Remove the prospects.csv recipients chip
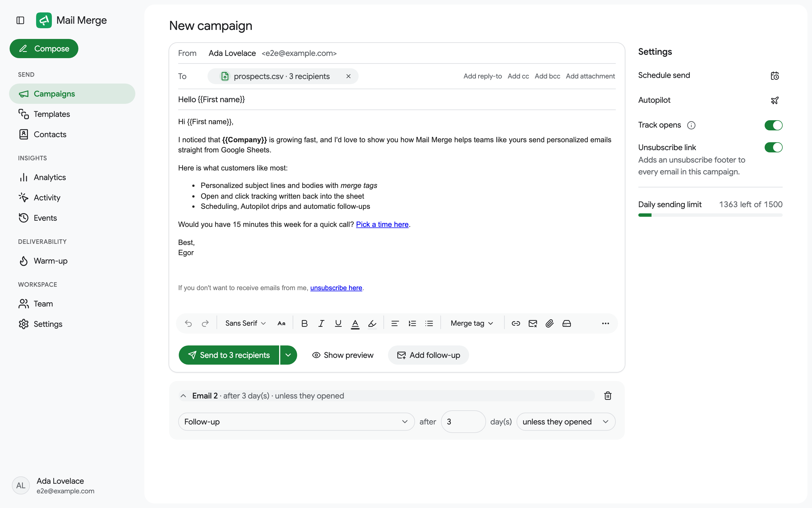The width and height of the screenshot is (812, 508). coord(348,76)
